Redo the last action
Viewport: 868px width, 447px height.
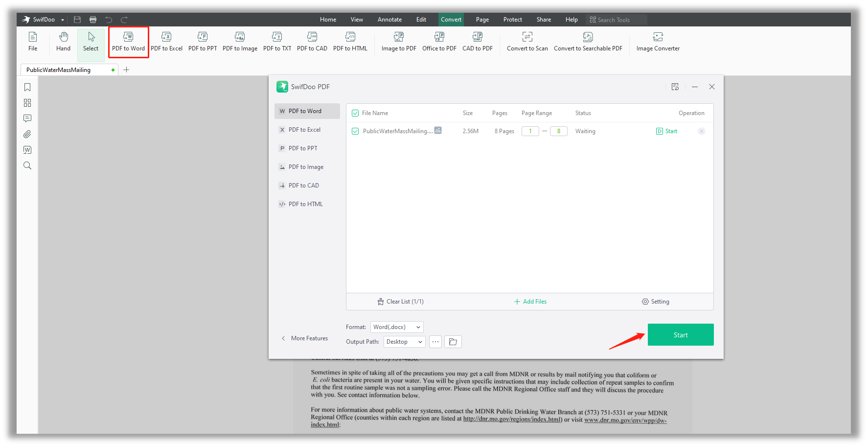click(124, 20)
